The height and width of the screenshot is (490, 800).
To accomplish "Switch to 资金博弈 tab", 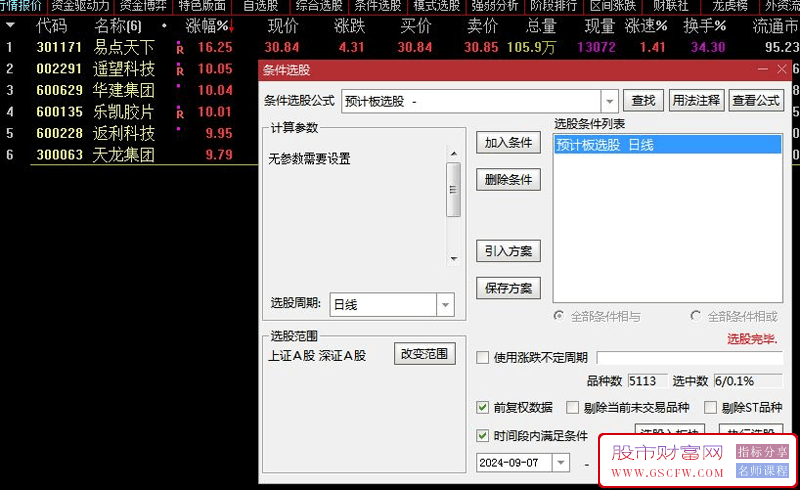I will click(x=143, y=6).
